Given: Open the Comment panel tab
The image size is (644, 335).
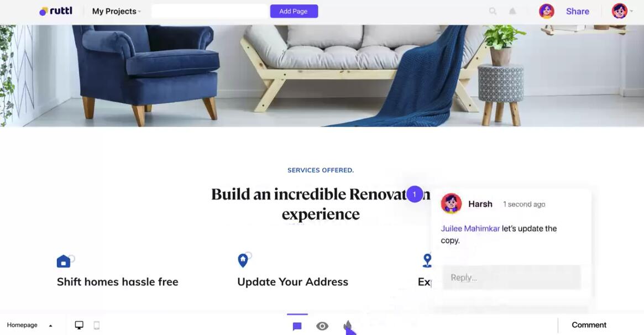Looking at the screenshot, I should pos(589,325).
